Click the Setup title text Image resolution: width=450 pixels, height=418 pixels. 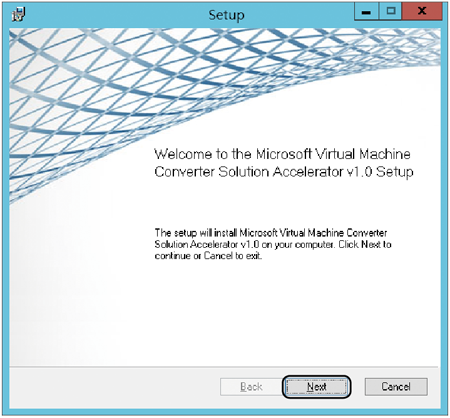click(x=226, y=15)
